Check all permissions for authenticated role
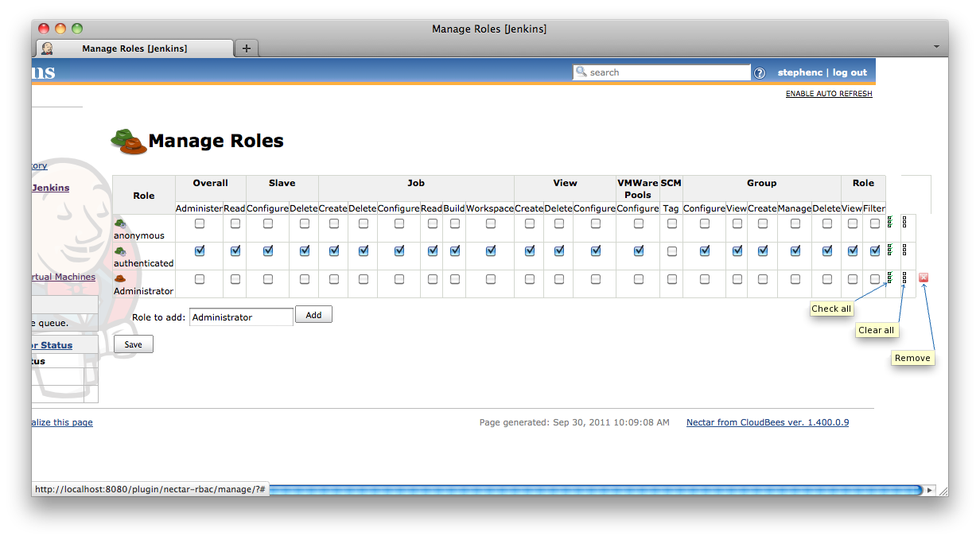Screen dimensions: 980x540 click(x=889, y=251)
